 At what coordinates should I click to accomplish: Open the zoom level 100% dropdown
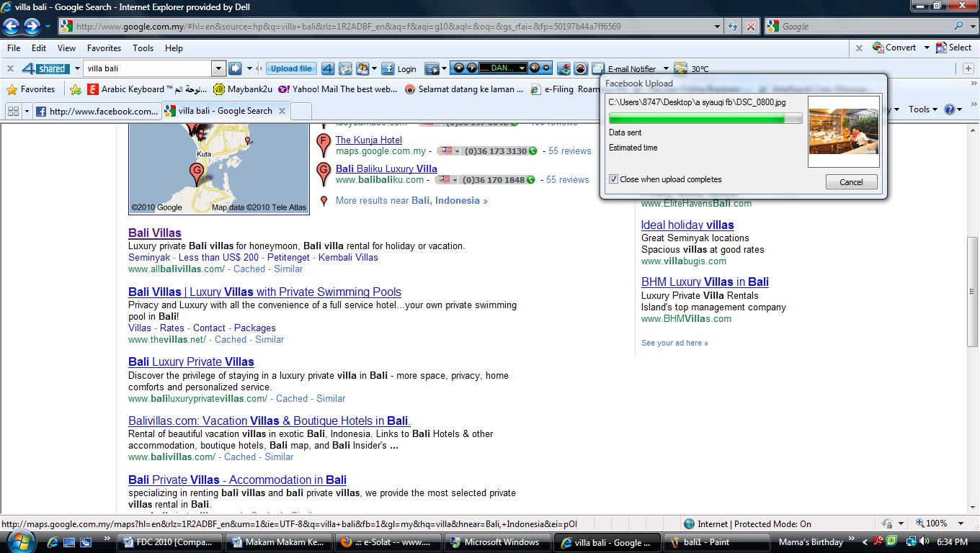(x=961, y=523)
